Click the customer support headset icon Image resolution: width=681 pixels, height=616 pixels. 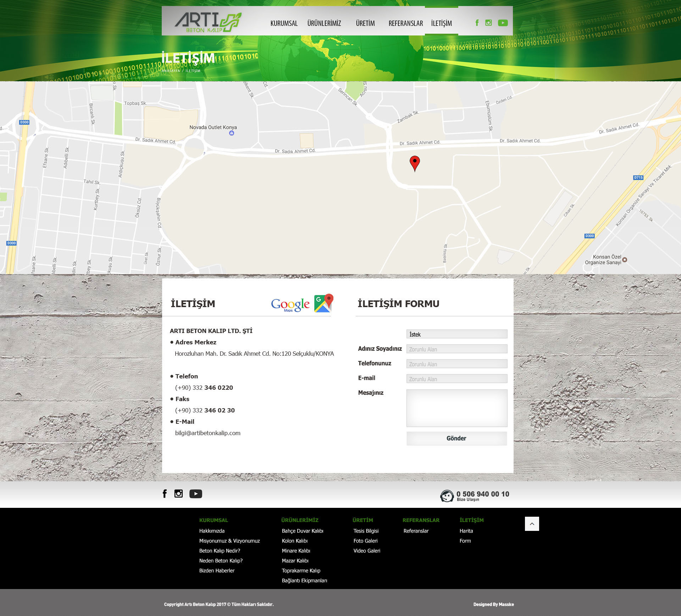coord(447,496)
